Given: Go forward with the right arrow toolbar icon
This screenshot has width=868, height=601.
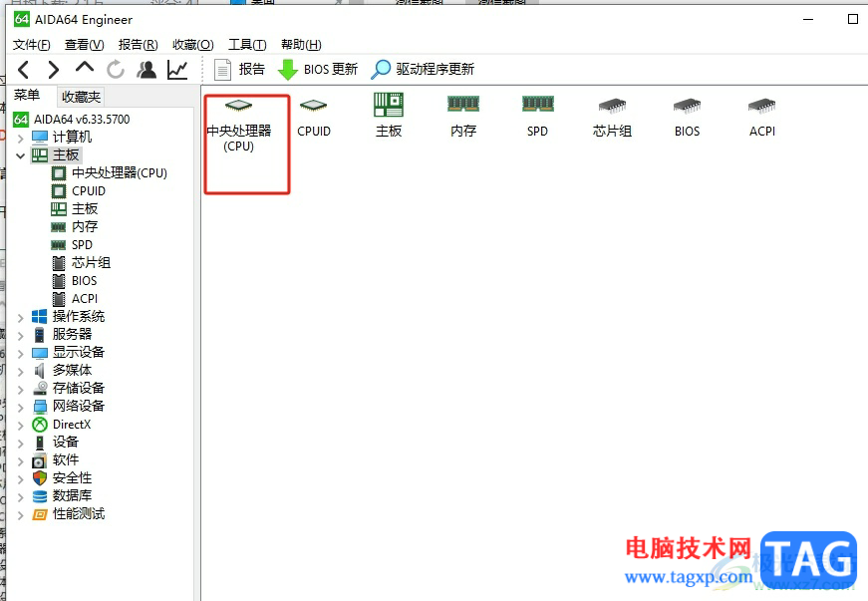Looking at the screenshot, I should pyautogui.click(x=53, y=70).
